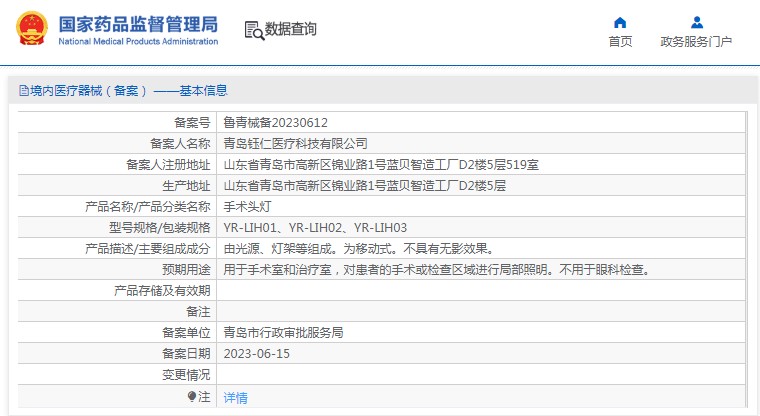The height and width of the screenshot is (416, 760).
Task: Click the product name 手术头灯 cell
Action: [246, 206]
